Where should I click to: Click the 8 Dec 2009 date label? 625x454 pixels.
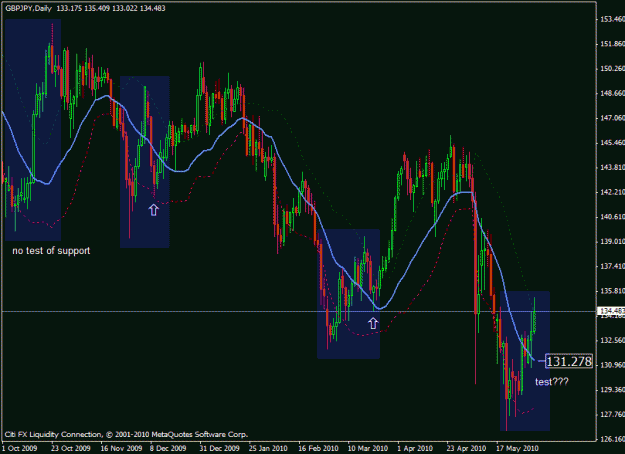[168, 448]
